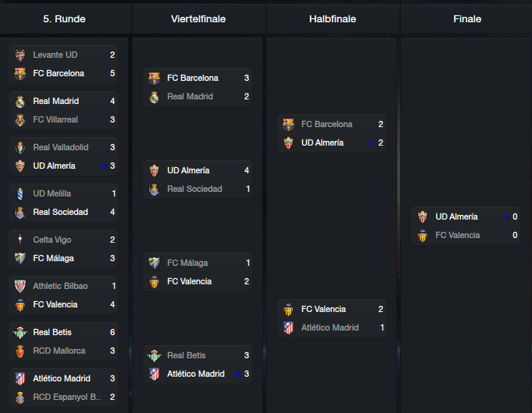Select the Viertelfinale column header
532x413 pixels.
point(198,19)
